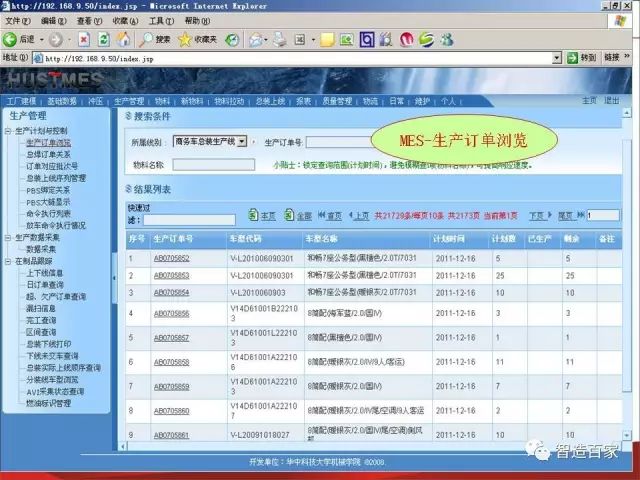
Task: Click the 主页 home link
Action: coord(589,100)
